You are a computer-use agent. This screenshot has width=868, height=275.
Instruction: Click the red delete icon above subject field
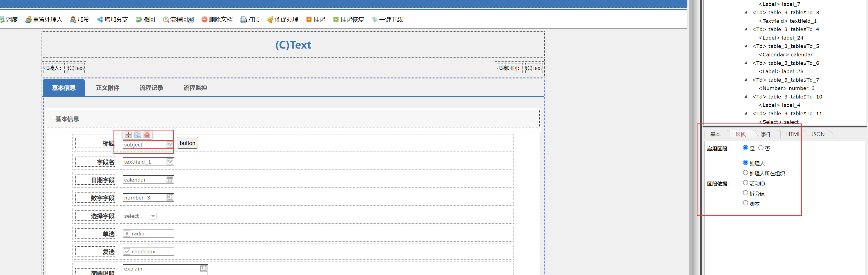(147, 135)
